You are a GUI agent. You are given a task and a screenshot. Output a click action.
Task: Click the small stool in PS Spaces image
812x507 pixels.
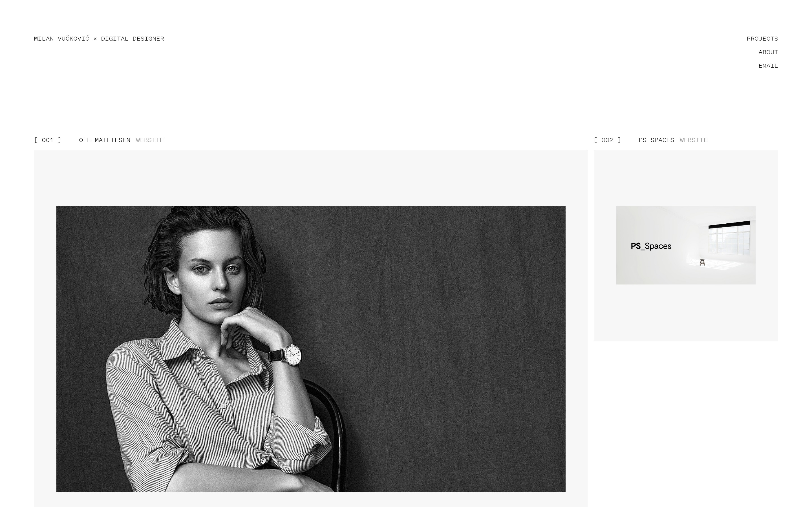pyautogui.click(x=702, y=262)
